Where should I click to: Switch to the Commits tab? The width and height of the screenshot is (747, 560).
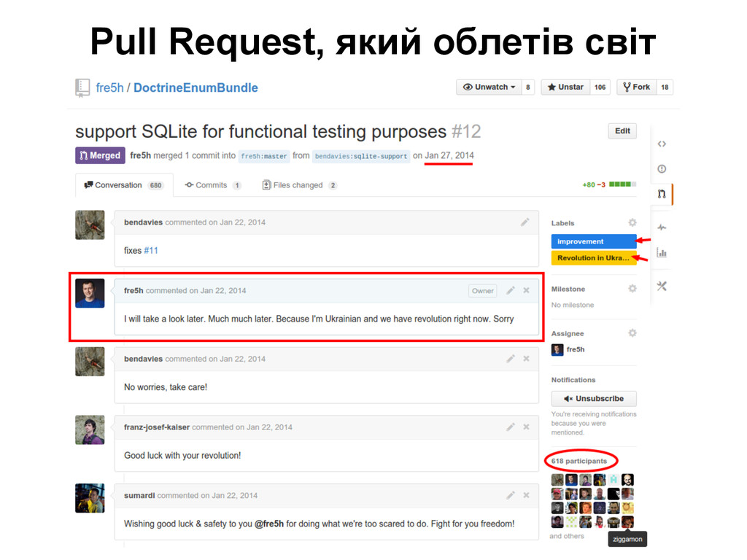212,185
